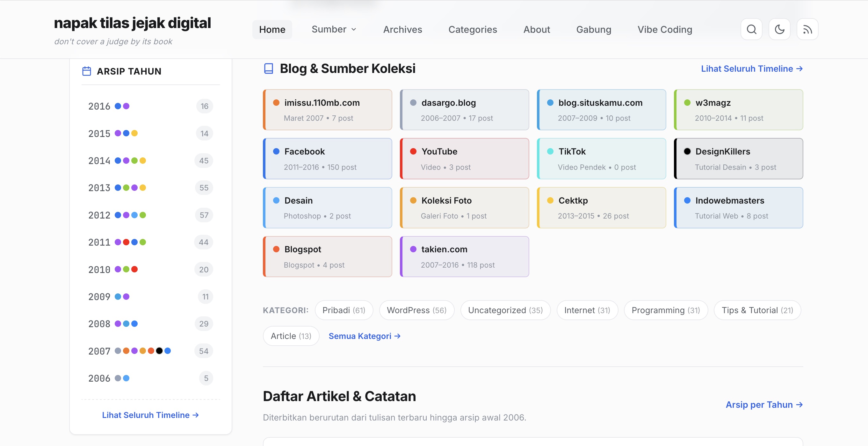Screen dimensions: 868x446
Task: Select the Tips & Tutorial (21) category chip
Action: tap(757, 310)
